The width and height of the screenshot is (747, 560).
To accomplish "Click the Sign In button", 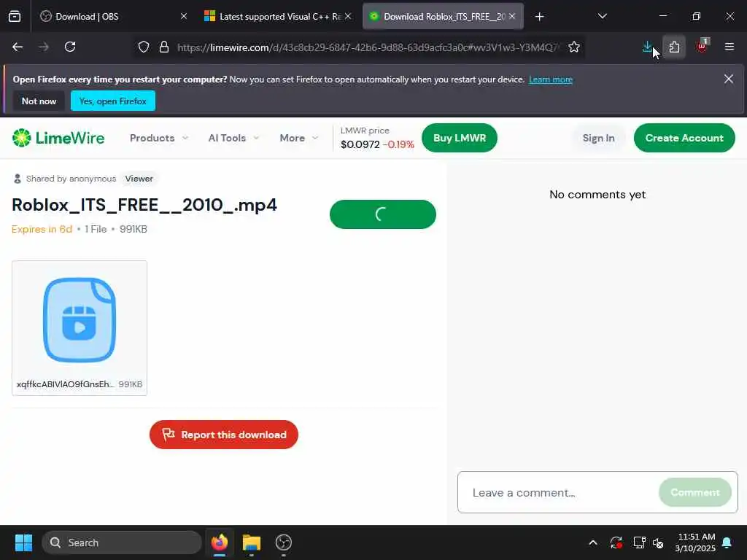I will click(x=598, y=138).
